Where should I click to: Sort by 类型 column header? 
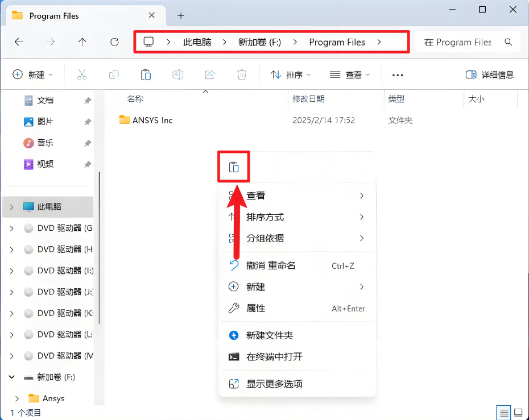coord(396,99)
